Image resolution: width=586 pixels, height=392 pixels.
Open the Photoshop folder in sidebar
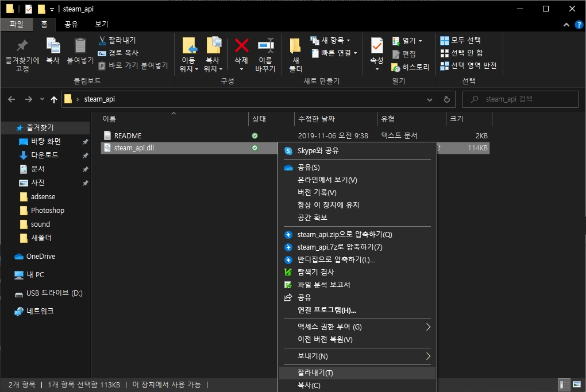48,211
